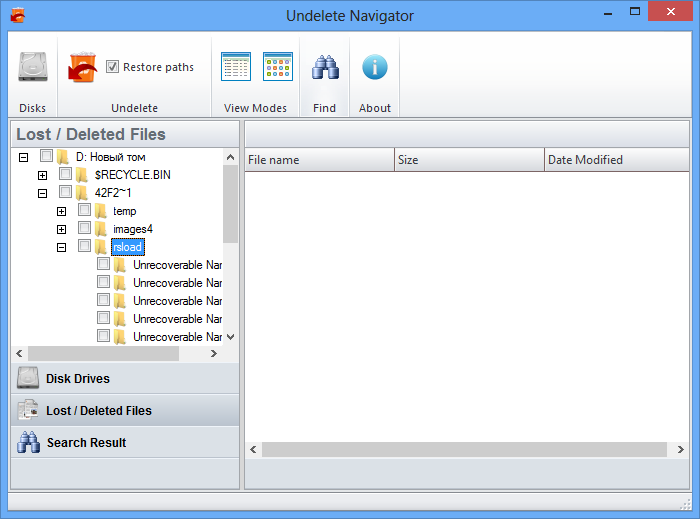Click the temp folder icon

pyautogui.click(x=101, y=211)
